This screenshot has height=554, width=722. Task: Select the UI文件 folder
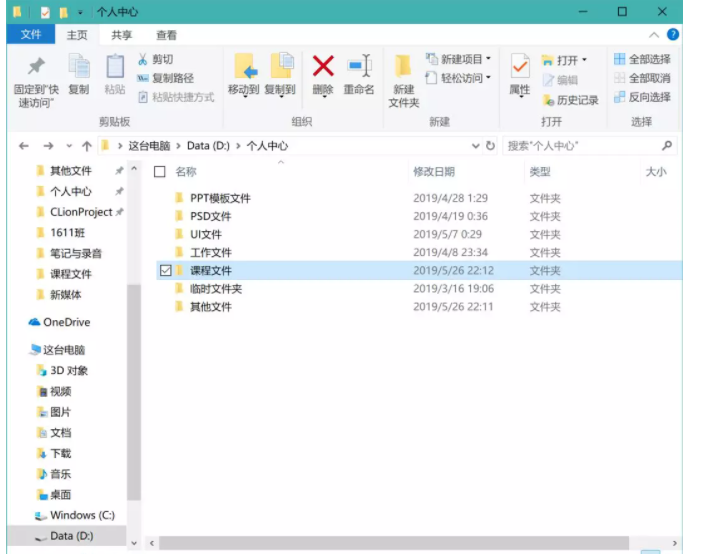coord(206,234)
